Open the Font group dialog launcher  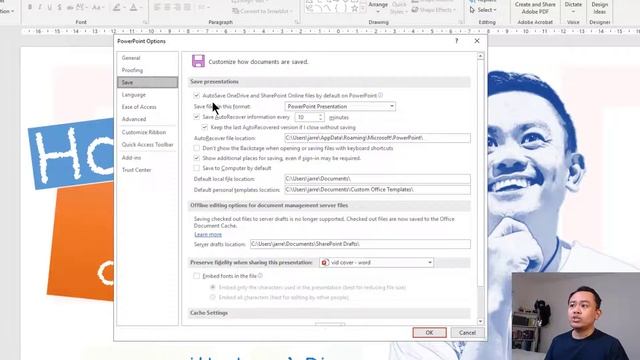coord(145,22)
